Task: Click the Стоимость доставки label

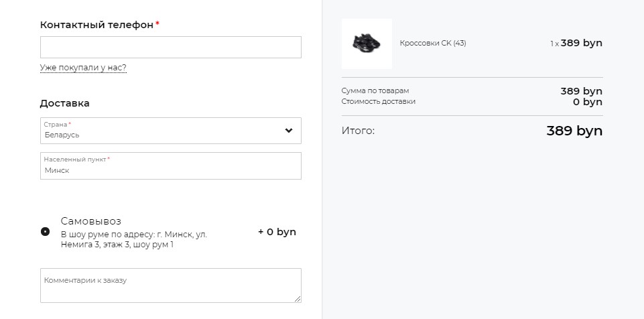Action: (x=378, y=101)
